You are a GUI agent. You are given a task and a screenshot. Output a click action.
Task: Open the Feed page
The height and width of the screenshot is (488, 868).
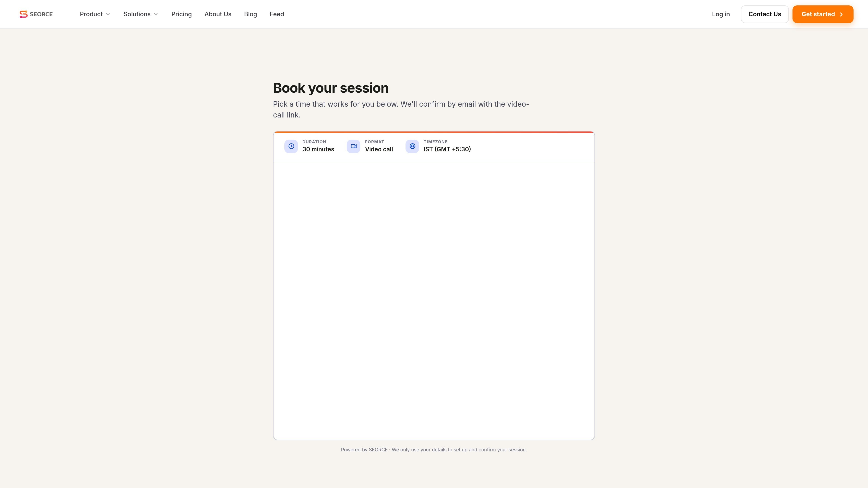pos(277,14)
